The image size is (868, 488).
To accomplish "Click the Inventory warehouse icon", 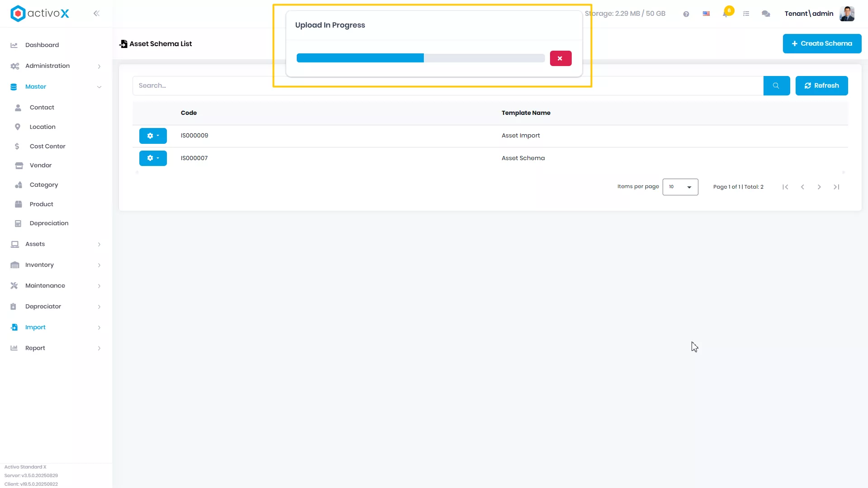I will coord(15,265).
